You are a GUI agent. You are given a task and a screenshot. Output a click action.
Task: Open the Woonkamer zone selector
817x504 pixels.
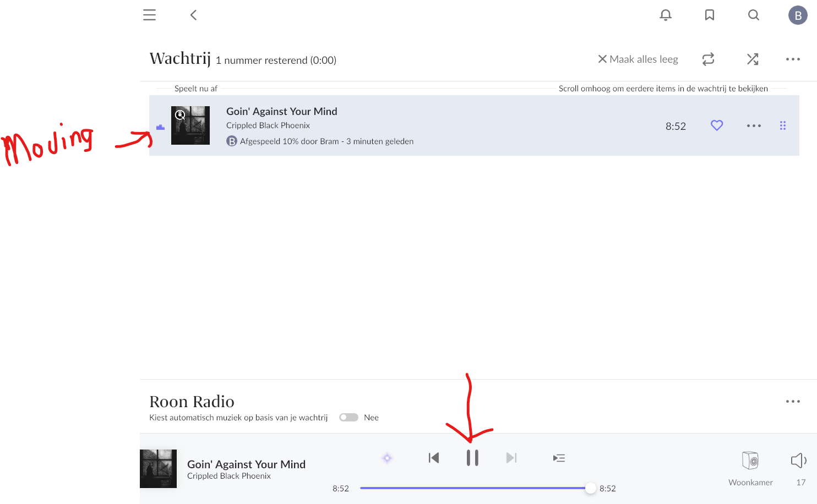click(750, 468)
